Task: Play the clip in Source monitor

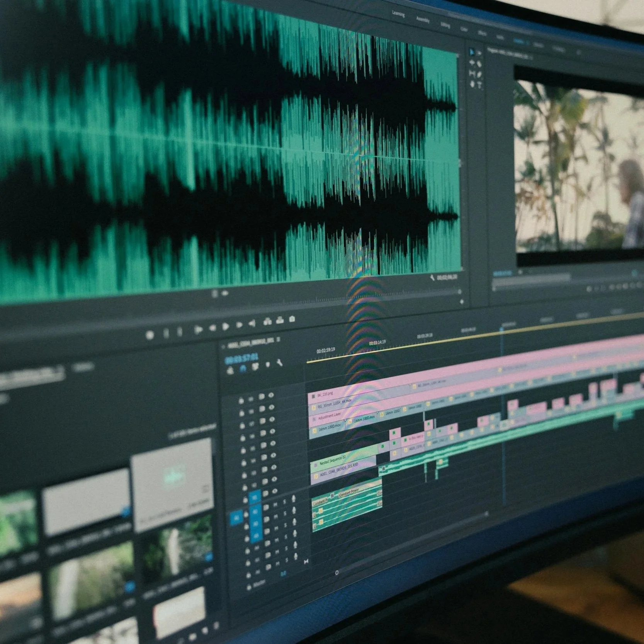Action: pos(226,326)
